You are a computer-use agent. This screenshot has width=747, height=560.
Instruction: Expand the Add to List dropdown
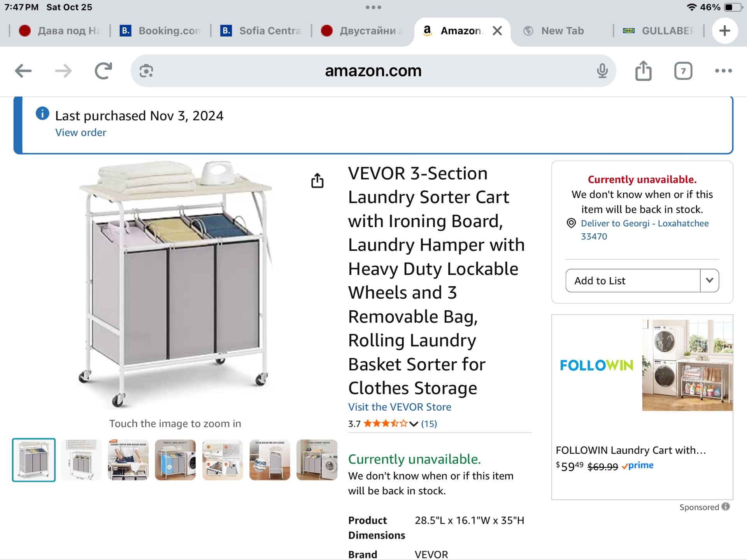710,280
